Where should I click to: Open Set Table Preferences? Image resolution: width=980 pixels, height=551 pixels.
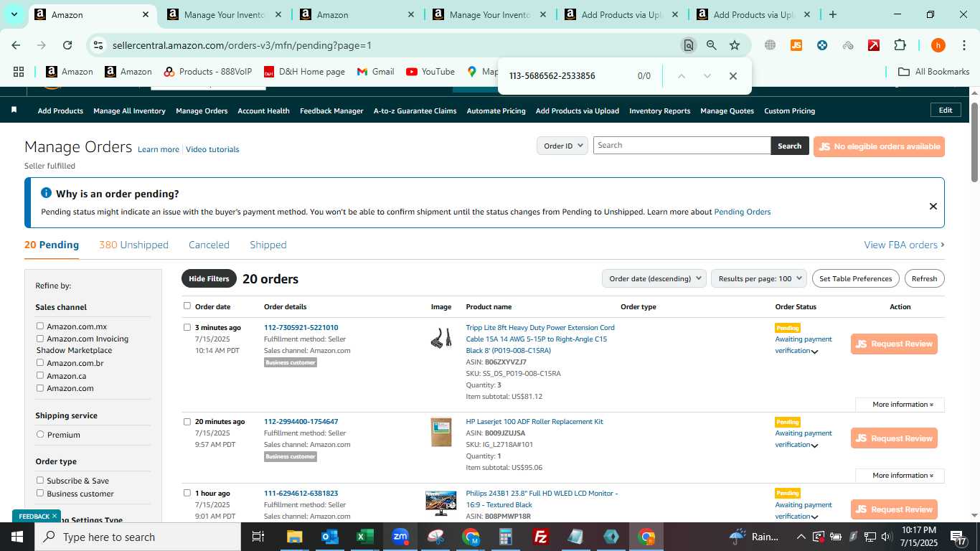(x=856, y=278)
